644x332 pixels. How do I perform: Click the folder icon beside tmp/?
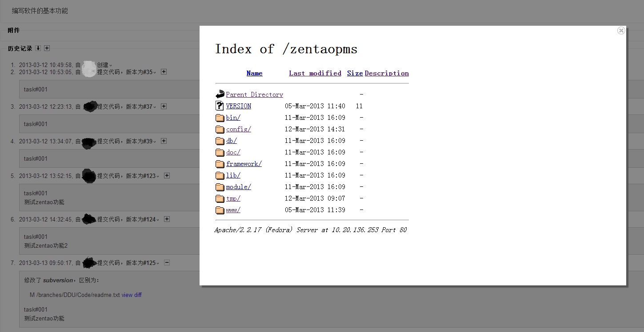coord(220,198)
